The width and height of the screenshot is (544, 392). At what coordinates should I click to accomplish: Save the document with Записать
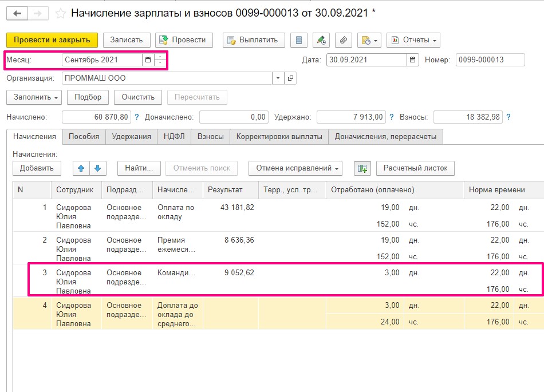(x=127, y=40)
